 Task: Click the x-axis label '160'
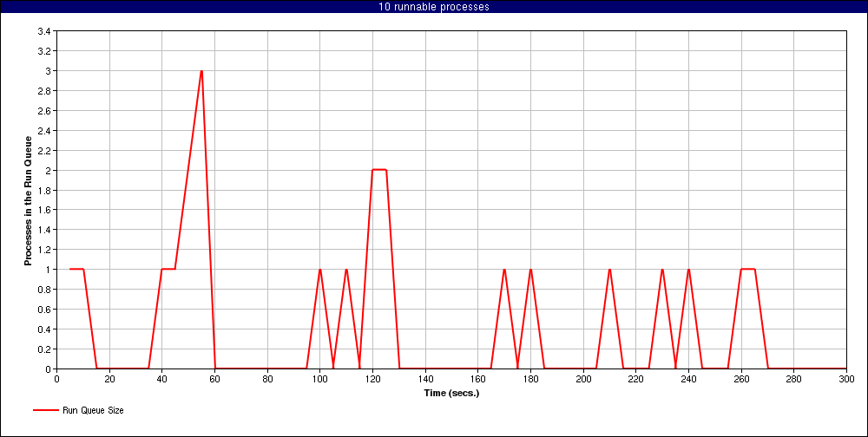477,379
